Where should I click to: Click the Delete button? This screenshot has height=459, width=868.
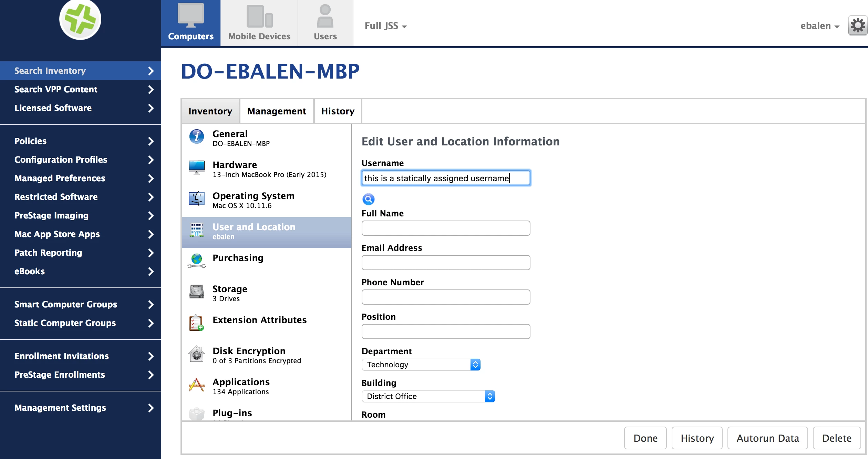837,438
